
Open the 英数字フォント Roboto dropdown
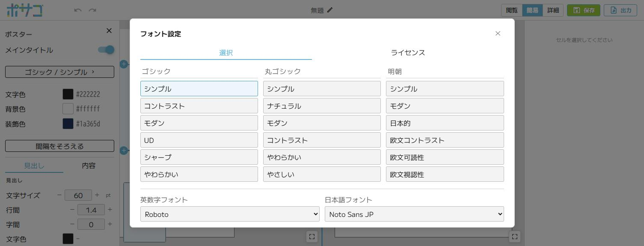click(230, 214)
